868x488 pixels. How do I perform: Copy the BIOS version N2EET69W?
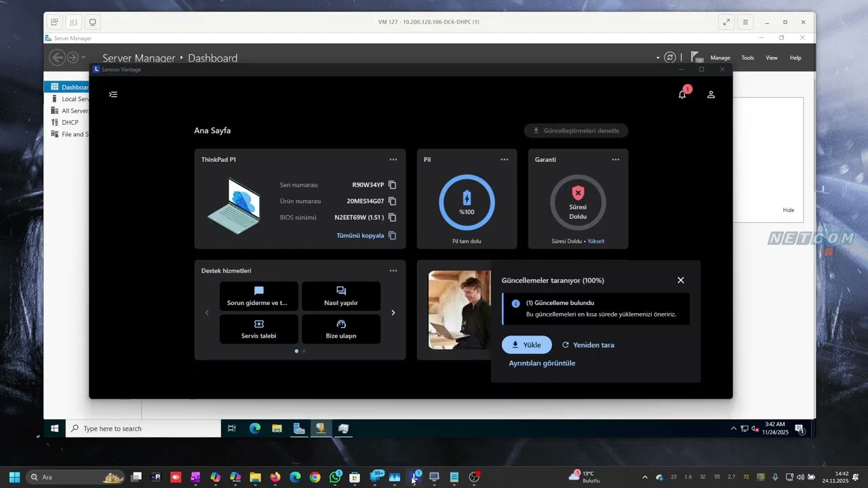tap(392, 218)
